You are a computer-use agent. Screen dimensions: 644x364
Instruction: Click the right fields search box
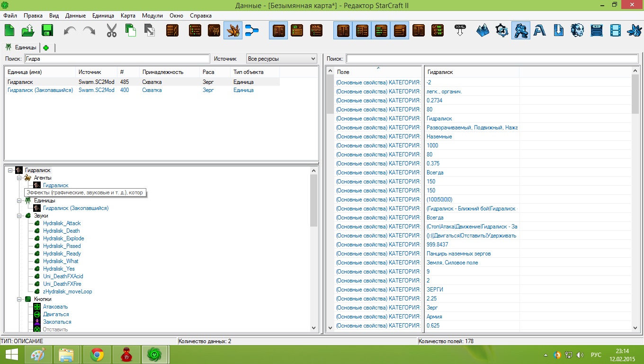pos(492,59)
